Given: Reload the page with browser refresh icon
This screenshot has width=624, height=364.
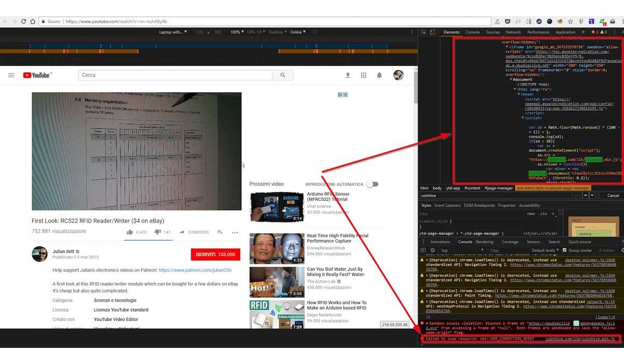Looking at the screenshot, I should 24,21.
